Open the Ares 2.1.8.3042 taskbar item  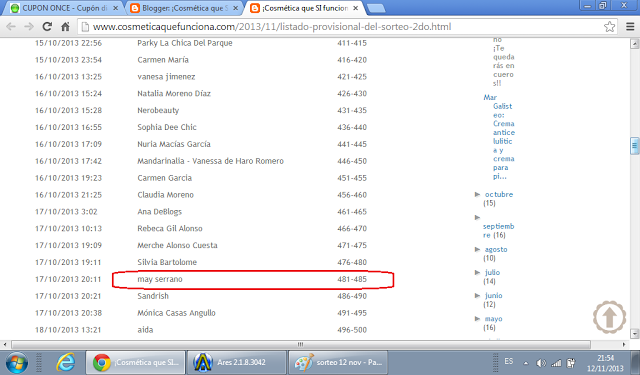pos(237,362)
